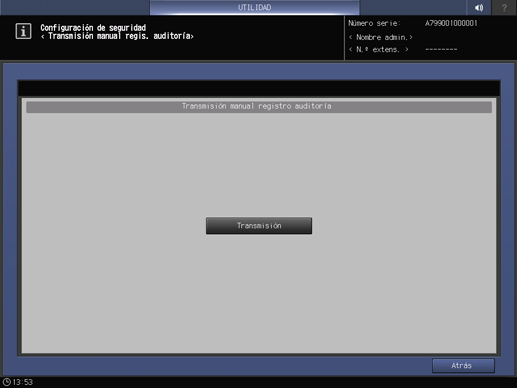Click the clock icon in status bar

pos(7,382)
